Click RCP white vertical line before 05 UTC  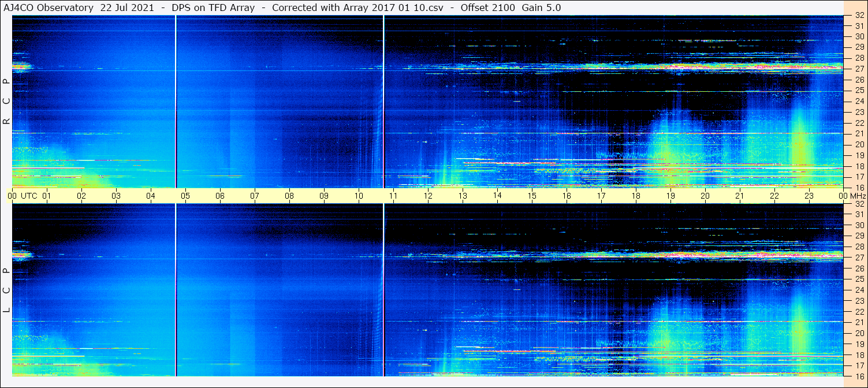point(176,102)
